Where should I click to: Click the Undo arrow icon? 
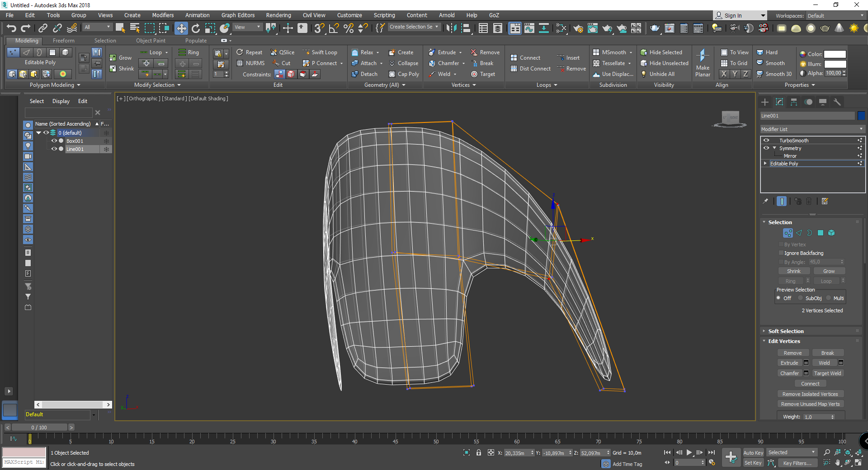pos(11,28)
